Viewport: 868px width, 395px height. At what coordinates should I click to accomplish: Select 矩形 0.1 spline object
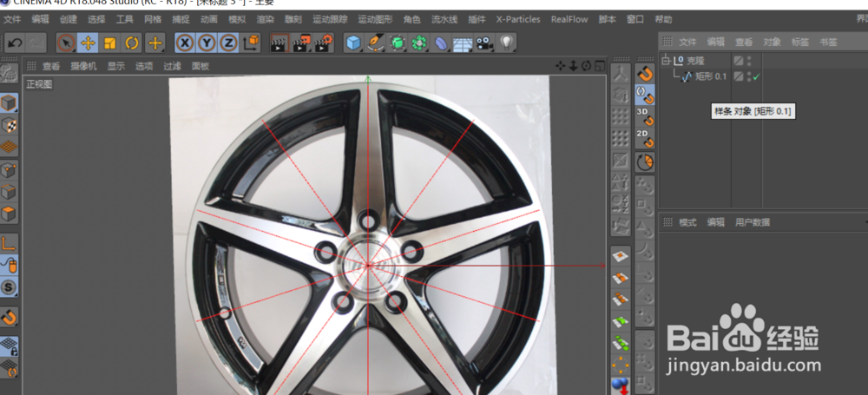(x=711, y=76)
